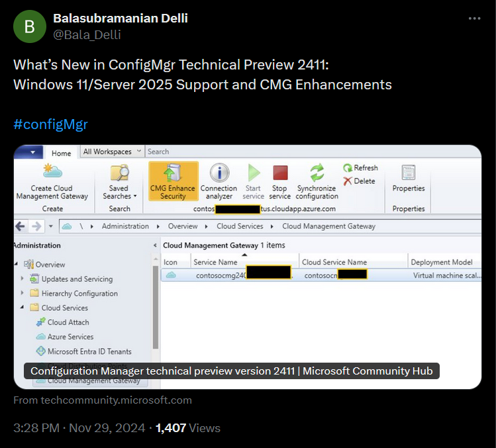
Task: Open Microsoft Community Hub link card title
Action: click(x=232, y=371)
